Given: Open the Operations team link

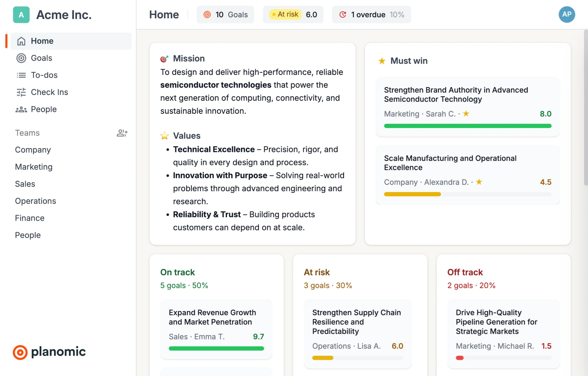Looking at the screenshot, I should coord(35,201).
